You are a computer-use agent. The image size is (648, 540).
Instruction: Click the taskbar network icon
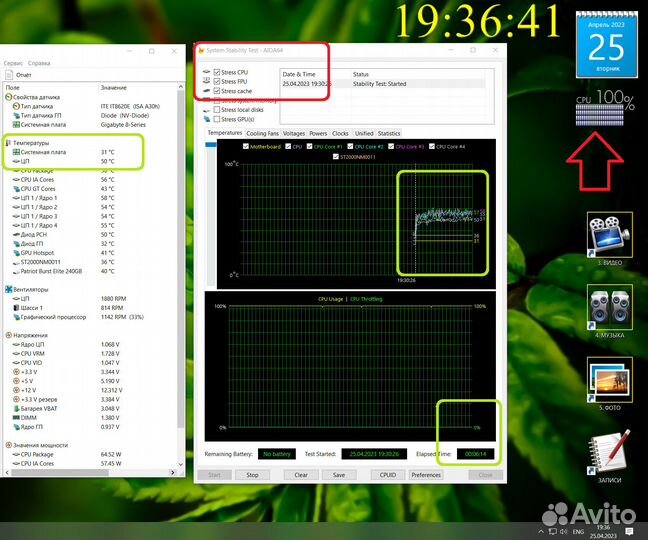553,531
